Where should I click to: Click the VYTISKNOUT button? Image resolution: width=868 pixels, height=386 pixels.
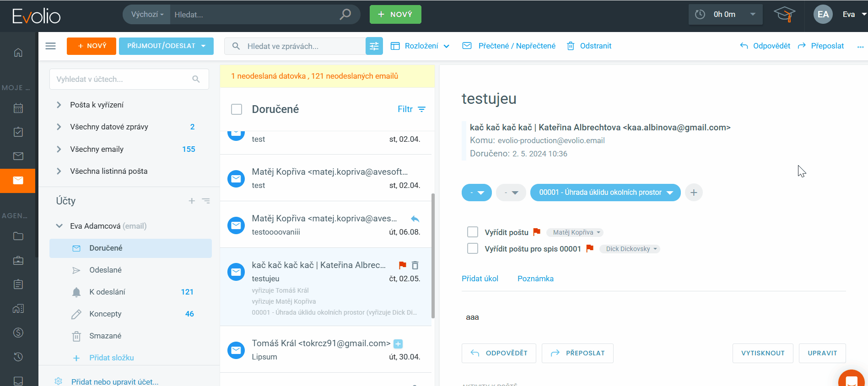pos(762,353)
